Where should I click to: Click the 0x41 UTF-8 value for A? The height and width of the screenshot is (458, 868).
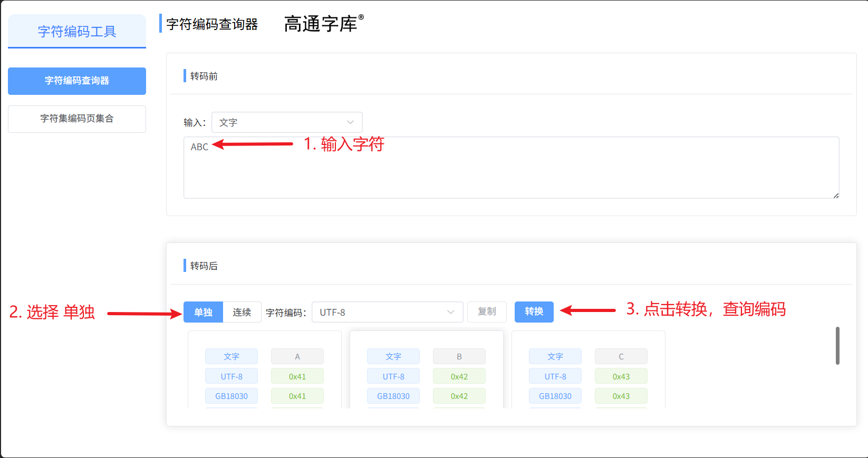[297, 376]
